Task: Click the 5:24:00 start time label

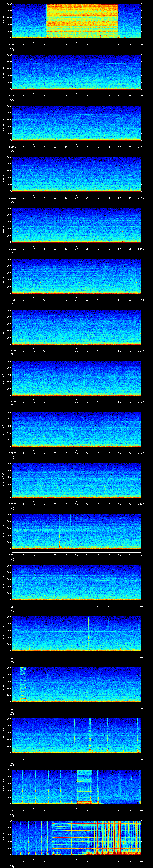Action: tap(12, 96)
